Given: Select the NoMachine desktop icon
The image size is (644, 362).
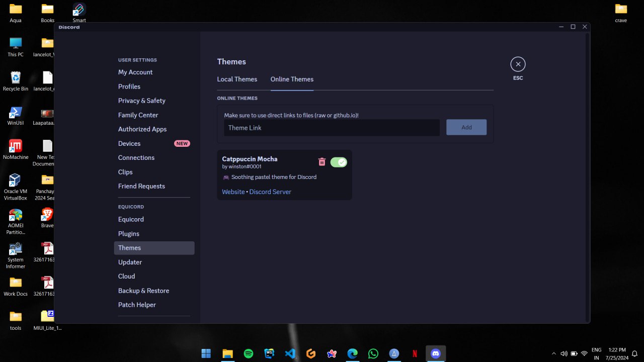Looking at the screenshot, I should pyautogui.click(x=16, y=150).
